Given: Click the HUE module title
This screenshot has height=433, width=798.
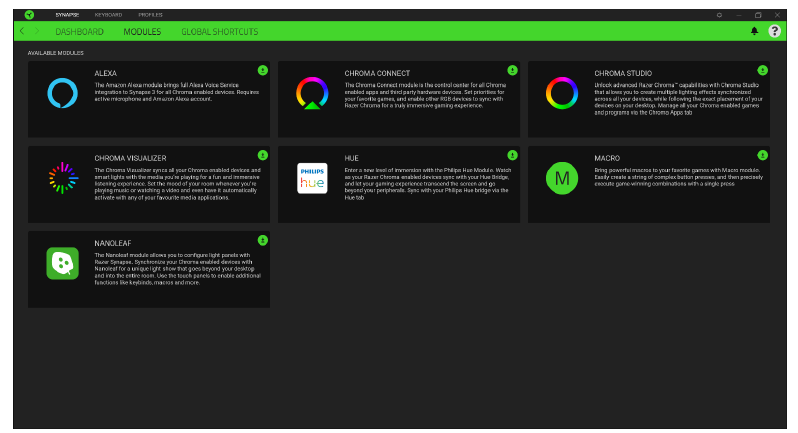Looking at the screenshot, I should [x=351, y=158].
